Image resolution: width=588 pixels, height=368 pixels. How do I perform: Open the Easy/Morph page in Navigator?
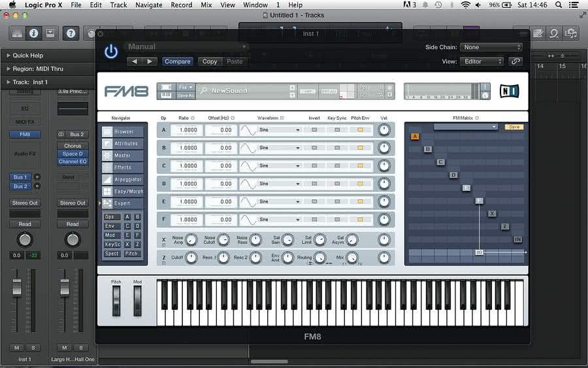coord(123,192)
